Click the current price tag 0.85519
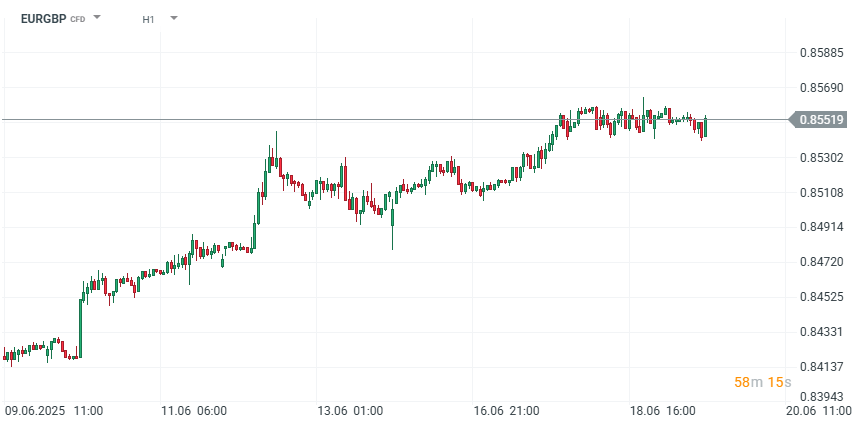This screenshot has height=427, width=859. click(x=821, y=120)
